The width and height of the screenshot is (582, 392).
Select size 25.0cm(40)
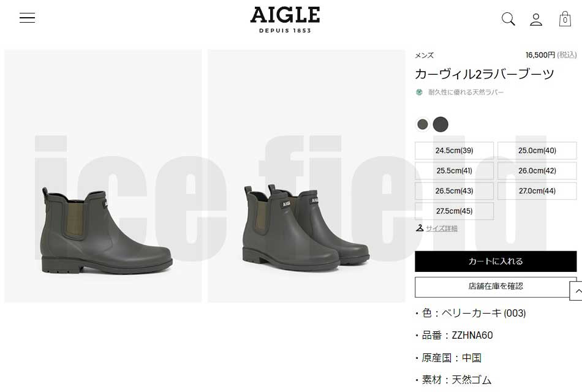[537, 150]
